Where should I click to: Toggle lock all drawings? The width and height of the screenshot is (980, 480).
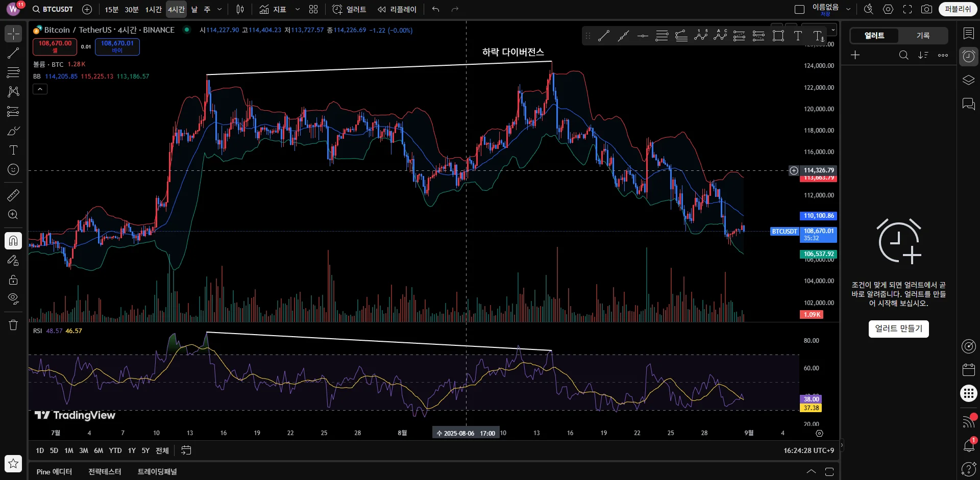(x=13, y=280)
